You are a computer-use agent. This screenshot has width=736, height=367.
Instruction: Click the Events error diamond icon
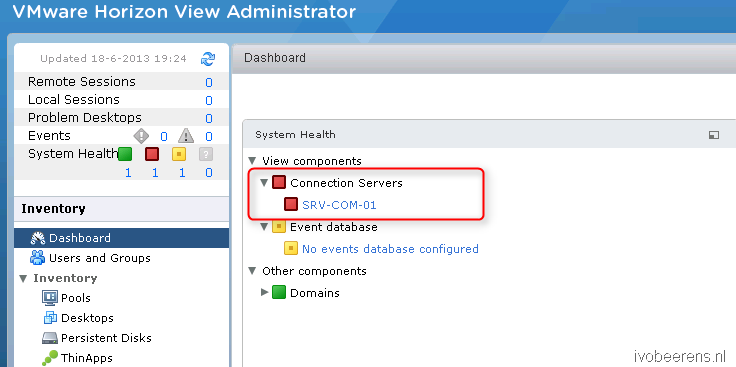(x=141, y=136)
